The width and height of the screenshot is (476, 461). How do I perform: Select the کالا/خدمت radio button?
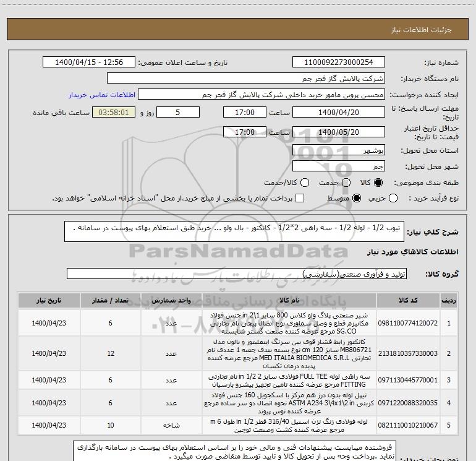pyautogui.click(x=305, y=183)
